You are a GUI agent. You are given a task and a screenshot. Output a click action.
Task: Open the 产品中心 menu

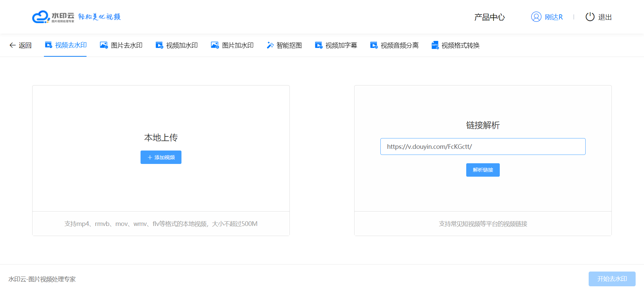(x=489, y=17)
